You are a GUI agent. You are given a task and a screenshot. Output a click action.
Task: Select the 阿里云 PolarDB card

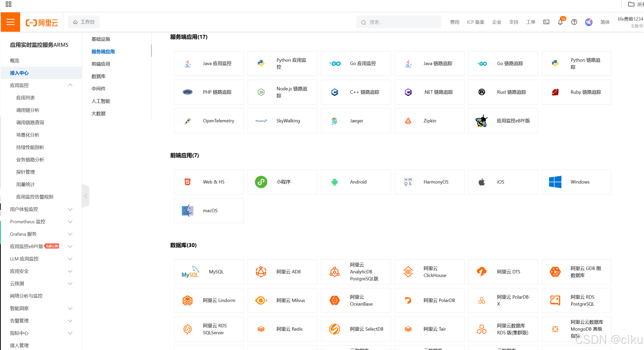coord(429,300)
